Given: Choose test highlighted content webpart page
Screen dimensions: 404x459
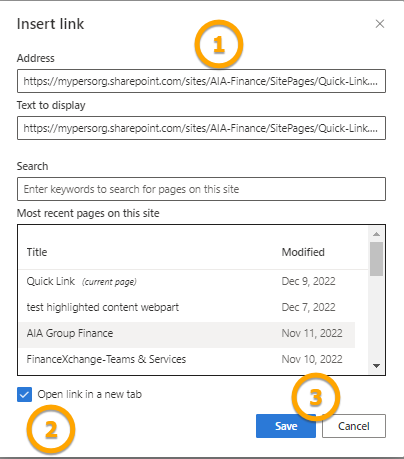Looking at the screenshot, I should click(x=187, y=307).
